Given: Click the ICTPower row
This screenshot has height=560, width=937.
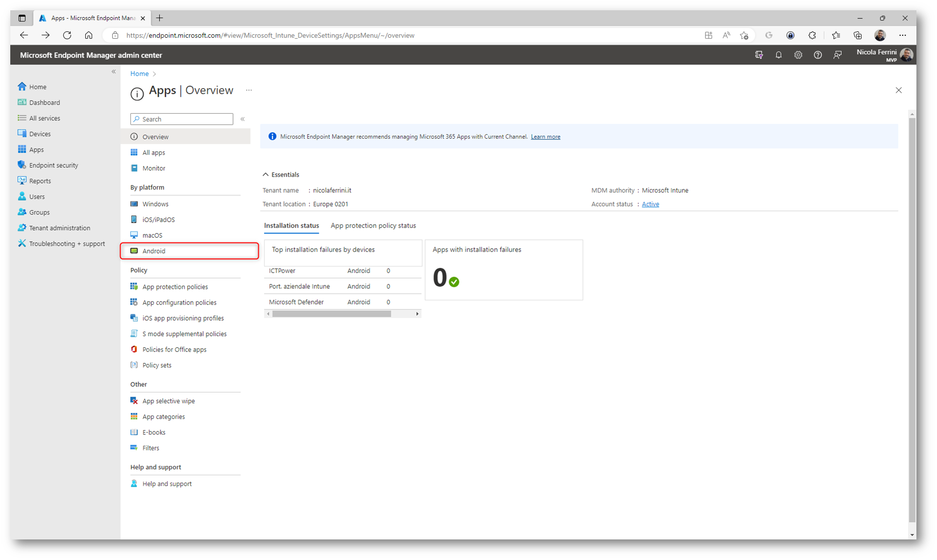Looking at the screenshot, I should tap(342, 271).
